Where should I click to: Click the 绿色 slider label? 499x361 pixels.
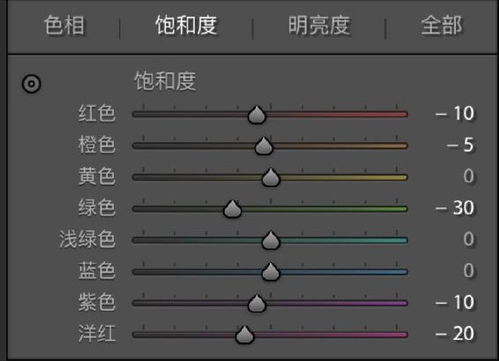(x=97, y=208)
